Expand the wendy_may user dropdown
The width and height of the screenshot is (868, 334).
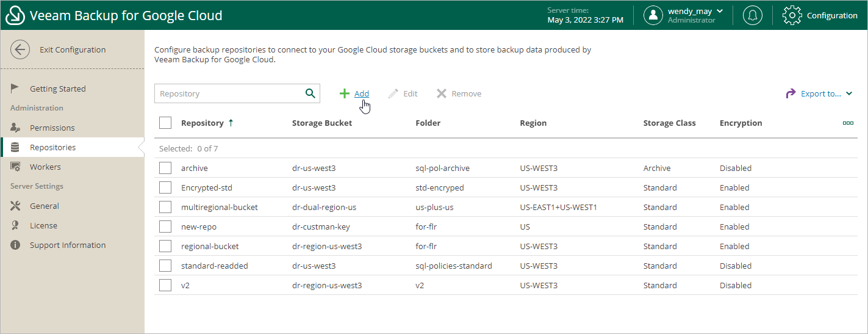720,11
